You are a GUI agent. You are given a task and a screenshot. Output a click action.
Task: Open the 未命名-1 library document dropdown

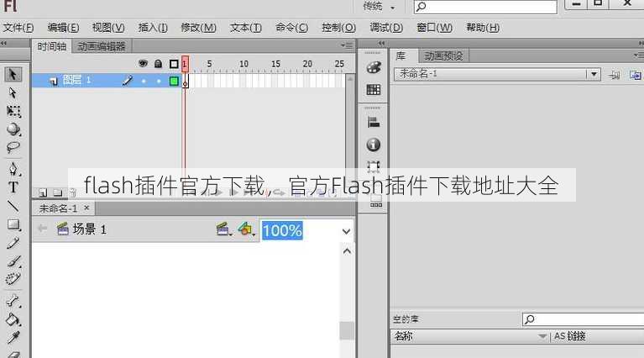[594, 74]
